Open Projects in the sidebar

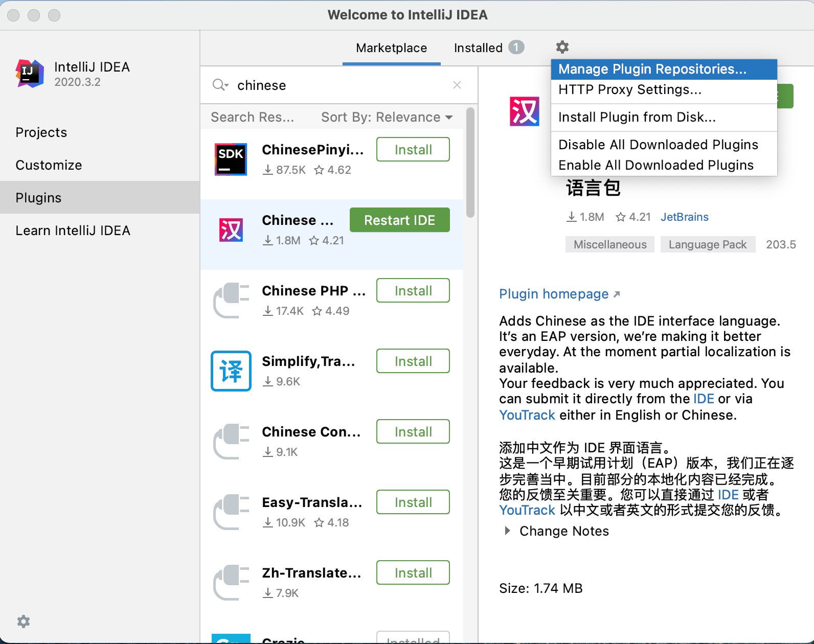coord(100,132)
